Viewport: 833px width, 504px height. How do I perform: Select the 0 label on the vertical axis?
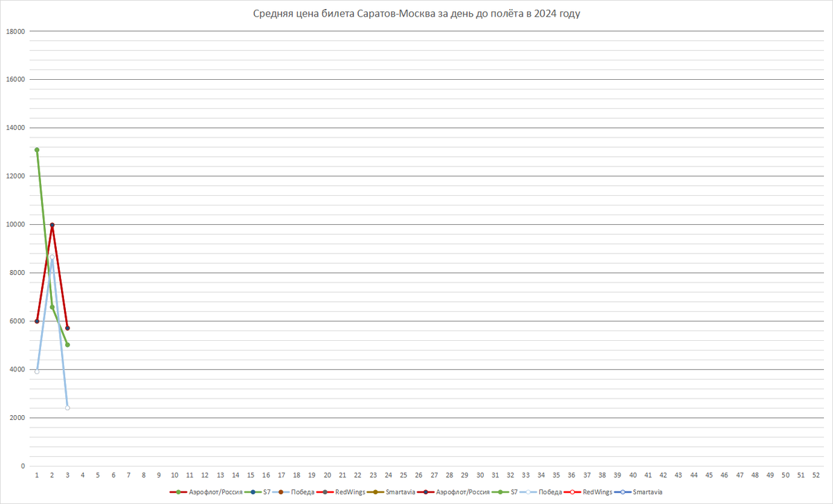[x=23, y=467]
